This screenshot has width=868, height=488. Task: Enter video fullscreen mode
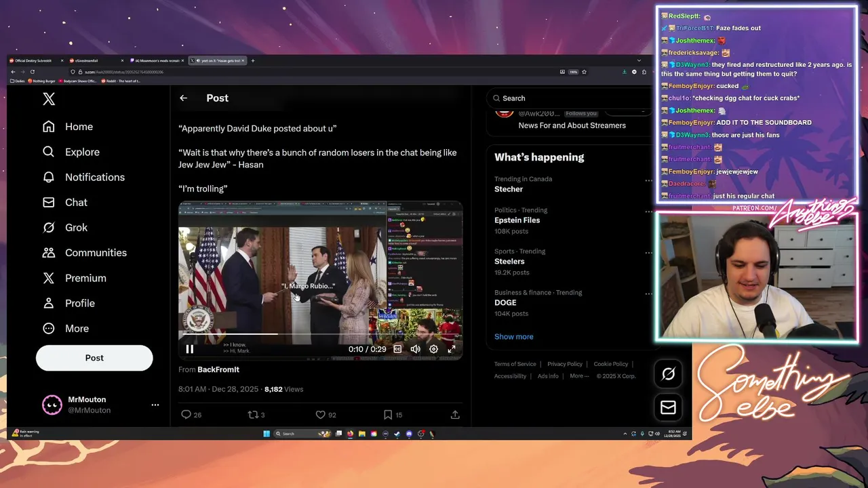click(452, 349)
